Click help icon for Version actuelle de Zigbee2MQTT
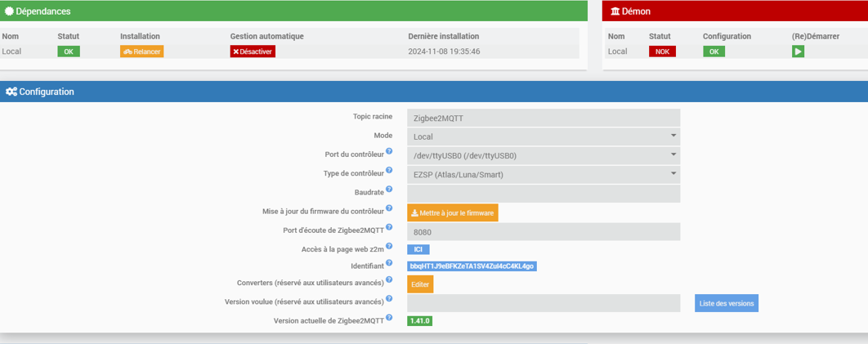The width and height of the screenshot is (868, 344). pyautogui.click(x=389, y=318)
